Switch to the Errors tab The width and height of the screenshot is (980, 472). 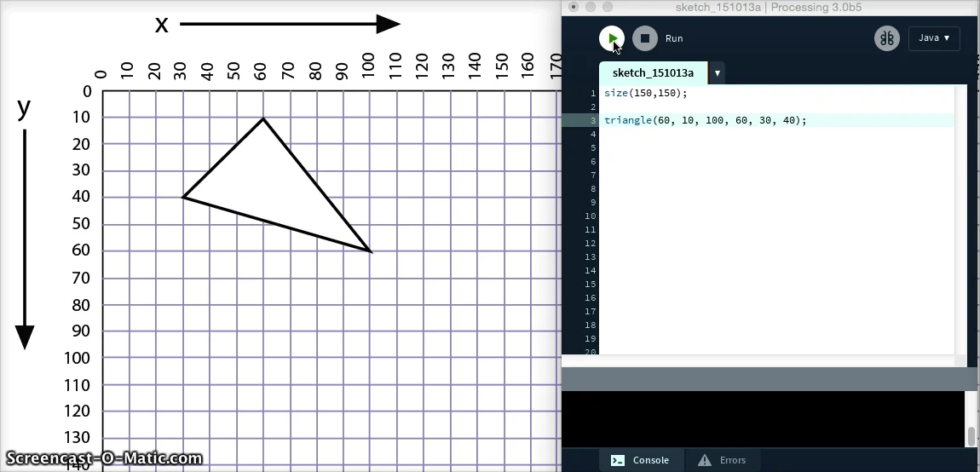click(x=722, y=460)
